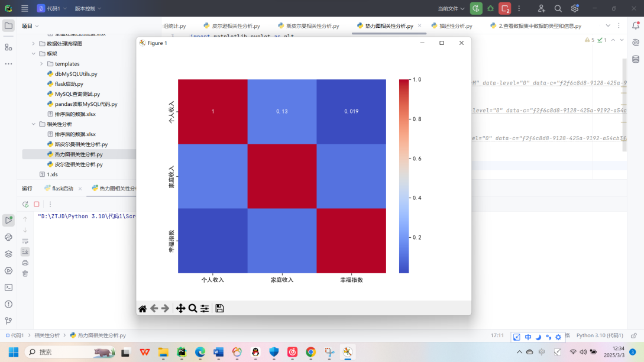The width and height of the screenshot is (644, 362).
Task: Open the Python Console tool icon
Action: click(x=9, y=237)
